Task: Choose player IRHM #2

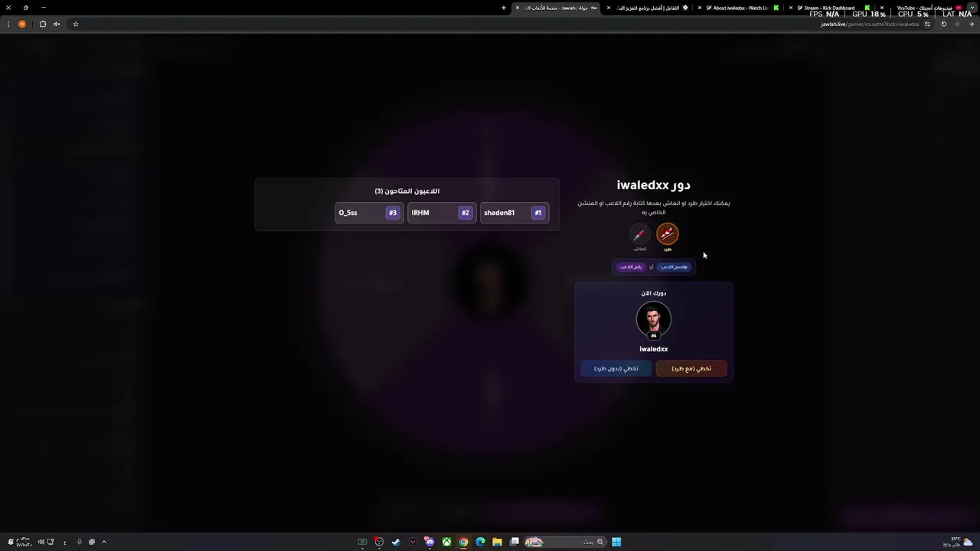Action: [441, 213]
